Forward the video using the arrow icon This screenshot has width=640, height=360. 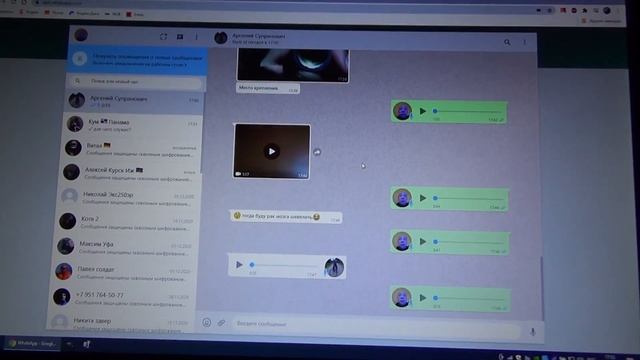pyautogui.click(x=317, y=152)
